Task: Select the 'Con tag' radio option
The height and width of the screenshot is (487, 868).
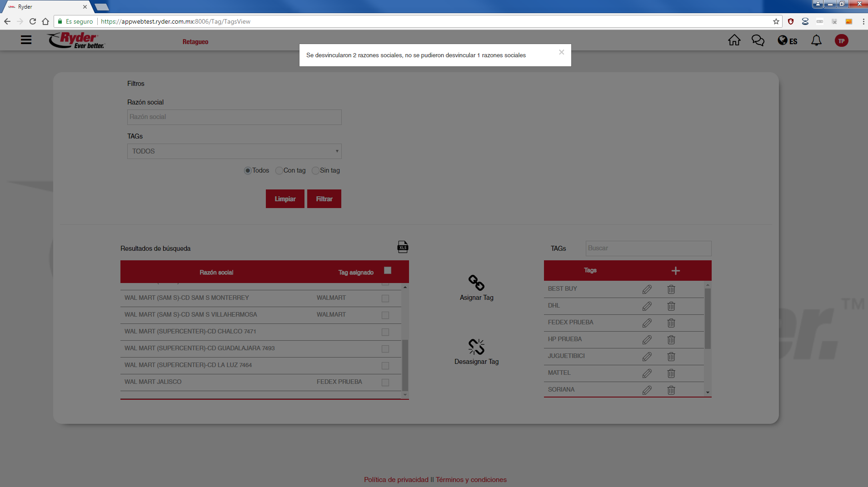Action: pos(279,171)
